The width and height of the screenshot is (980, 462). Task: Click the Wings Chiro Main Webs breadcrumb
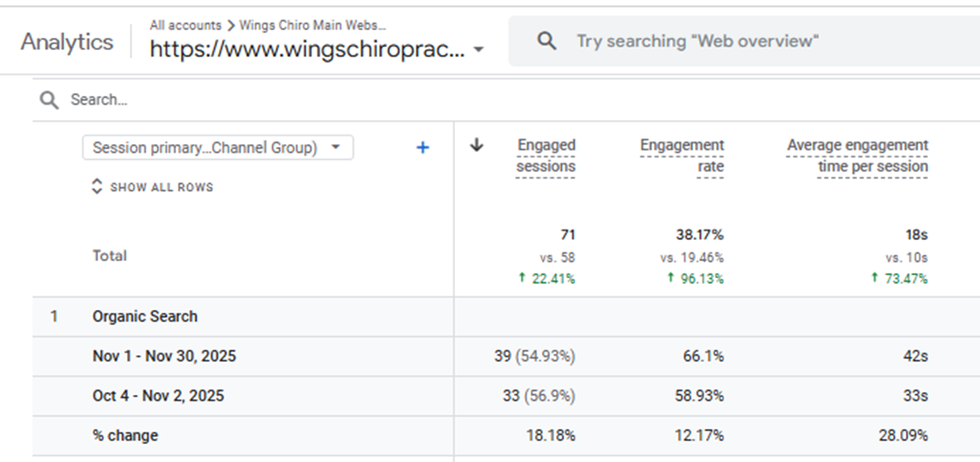[312, 25]
